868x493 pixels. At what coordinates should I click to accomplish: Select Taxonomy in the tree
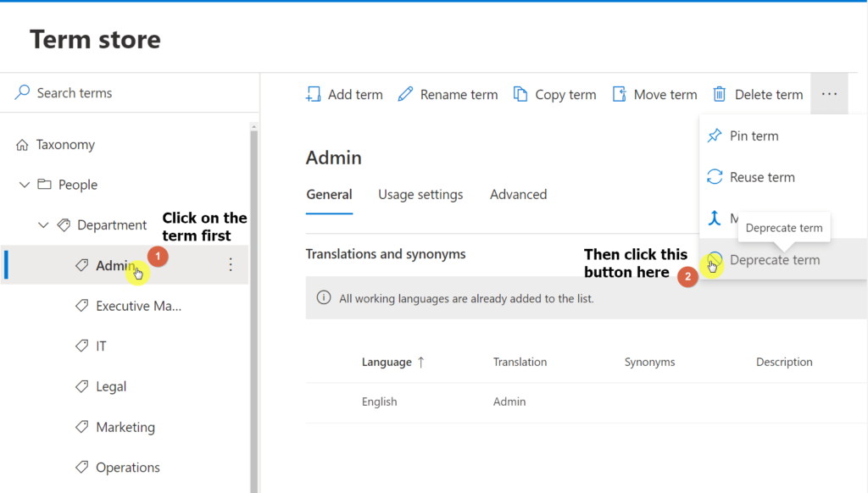tap(65, 144)
